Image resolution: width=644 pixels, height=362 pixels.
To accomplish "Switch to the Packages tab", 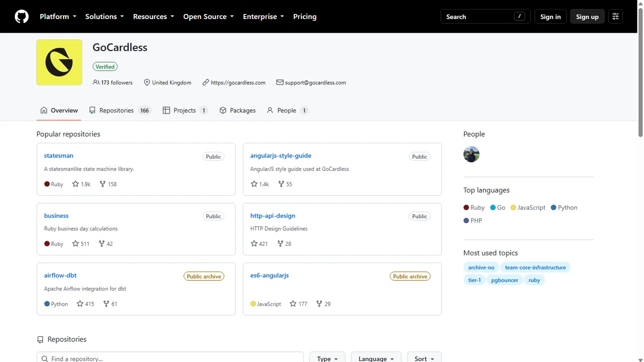I will pyautogui.click(x=237, y=111).
